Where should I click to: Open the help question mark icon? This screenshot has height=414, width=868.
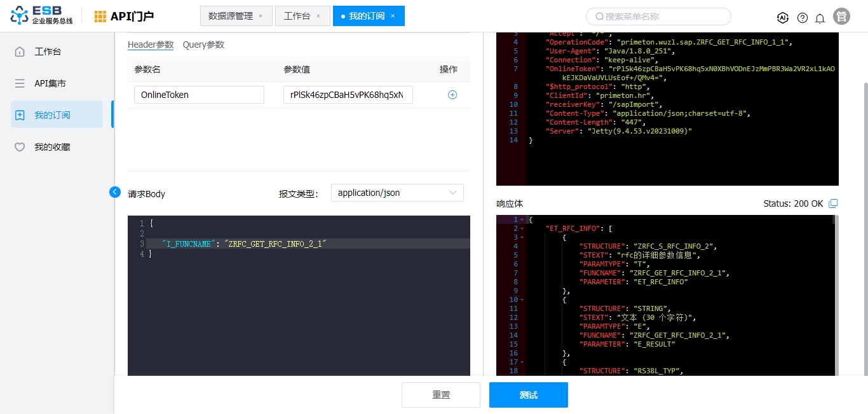(803, 18)
